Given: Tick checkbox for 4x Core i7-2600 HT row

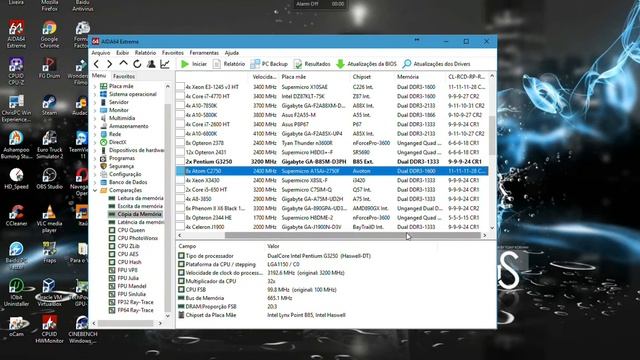Looking at the screenshot, I should [180, 124].
